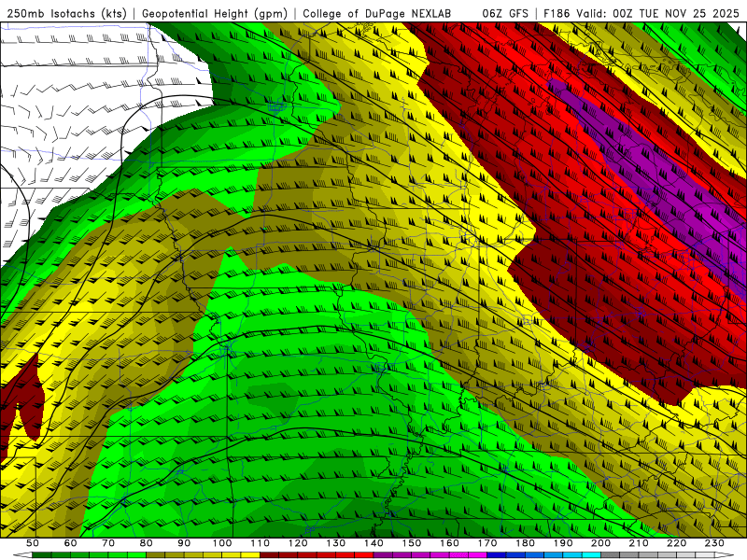Click the '90' value on the color scale

184,543
